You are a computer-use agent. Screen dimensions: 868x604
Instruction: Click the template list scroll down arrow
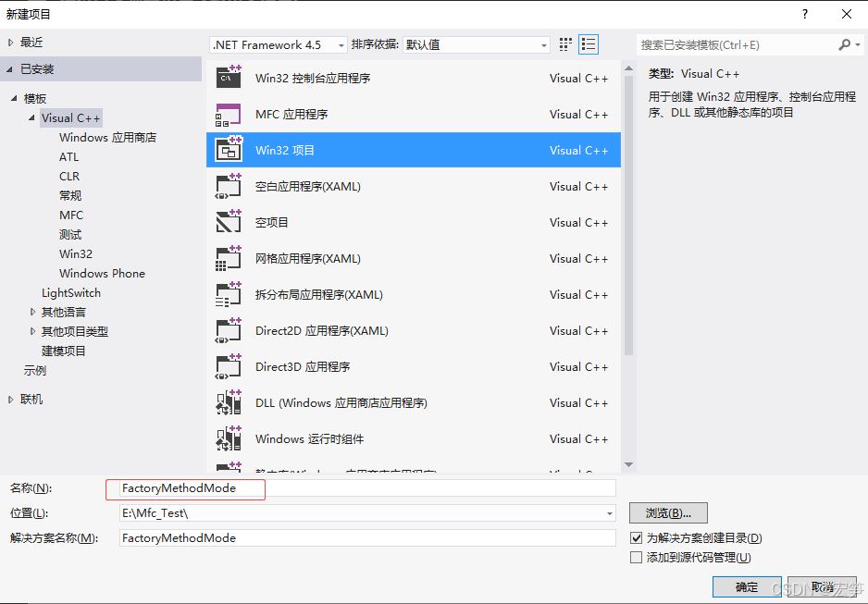[628, 464]
